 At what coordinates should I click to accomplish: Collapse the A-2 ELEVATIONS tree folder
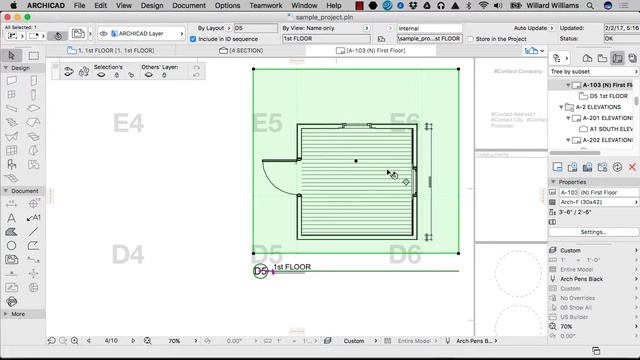(561, 107)
